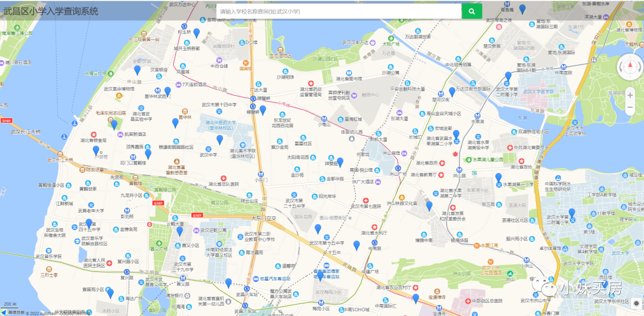Click the 武汉革命博物馆 label
Screen dimensions: 644x316
pos(119,89)
